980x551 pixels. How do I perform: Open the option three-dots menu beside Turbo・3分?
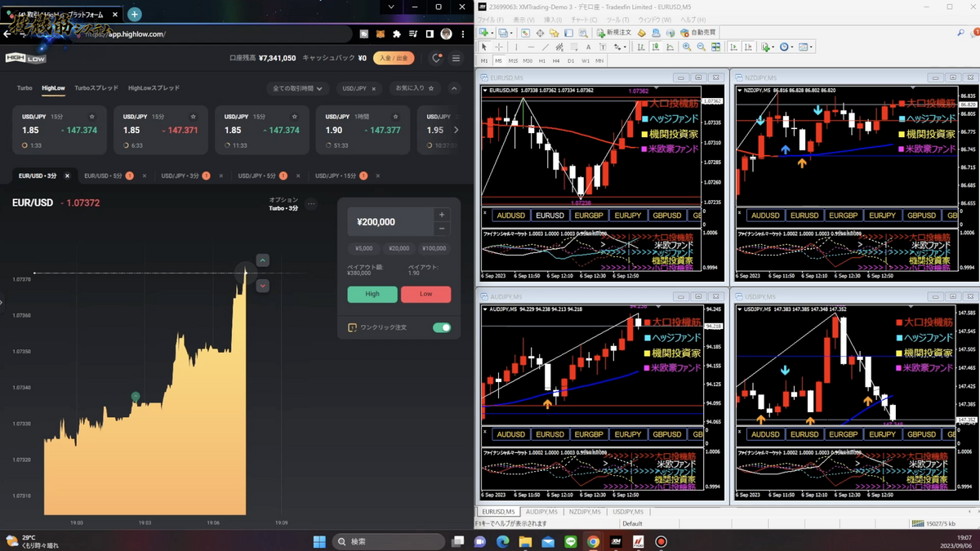(310, 204)
